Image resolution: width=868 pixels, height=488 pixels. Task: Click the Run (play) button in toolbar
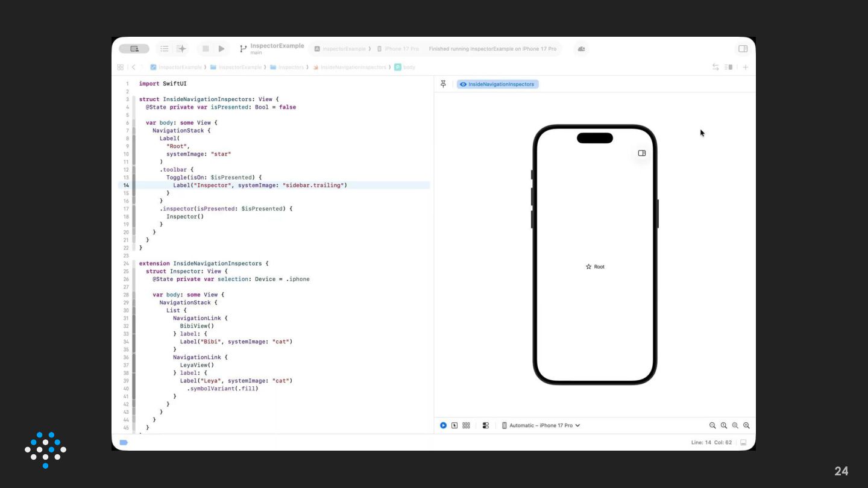(221, 49)
